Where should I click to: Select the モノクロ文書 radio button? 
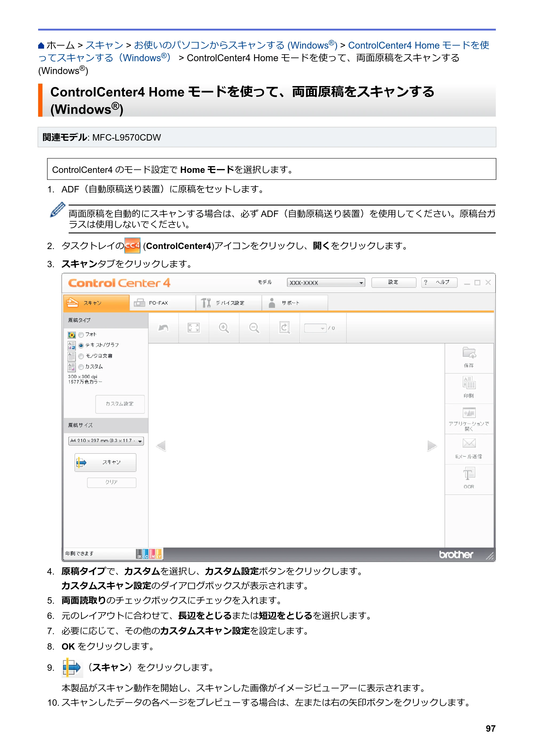coord(81,356)
